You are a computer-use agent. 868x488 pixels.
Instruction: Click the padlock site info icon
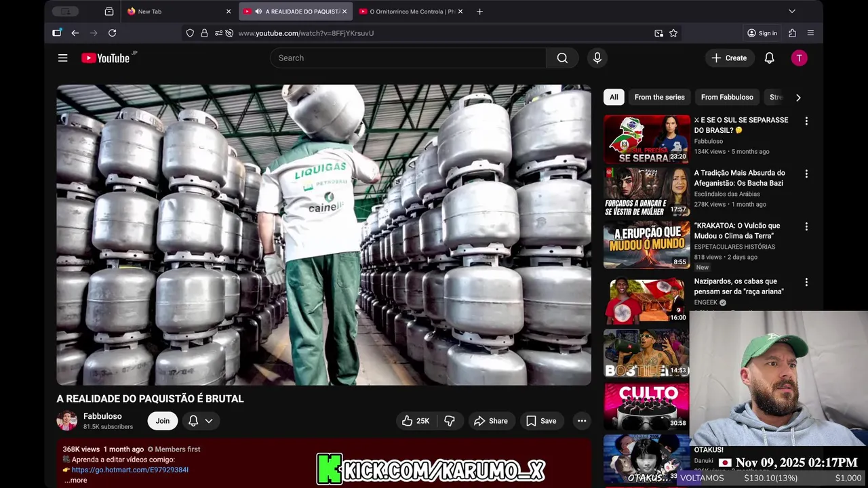point(204,33)
